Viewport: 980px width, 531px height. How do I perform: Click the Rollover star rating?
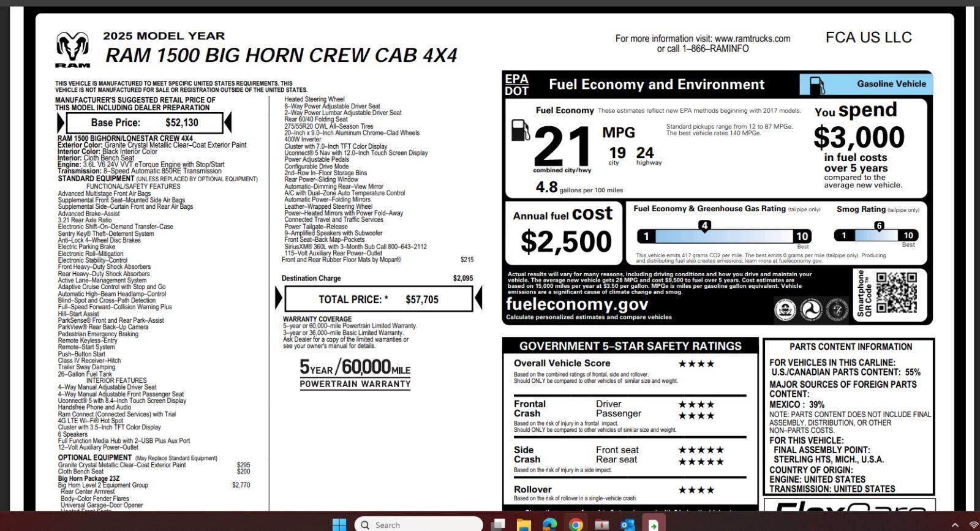[x=696, y=490]
